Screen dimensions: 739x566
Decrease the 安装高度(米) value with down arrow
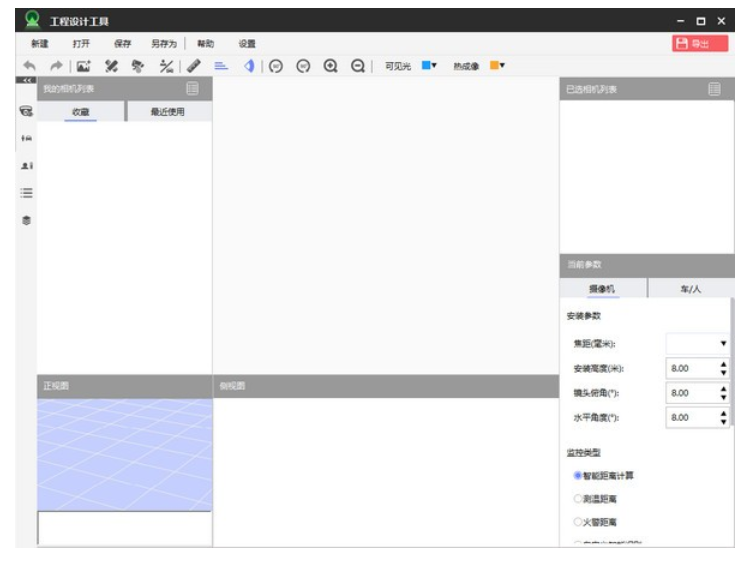coord(723,373)
